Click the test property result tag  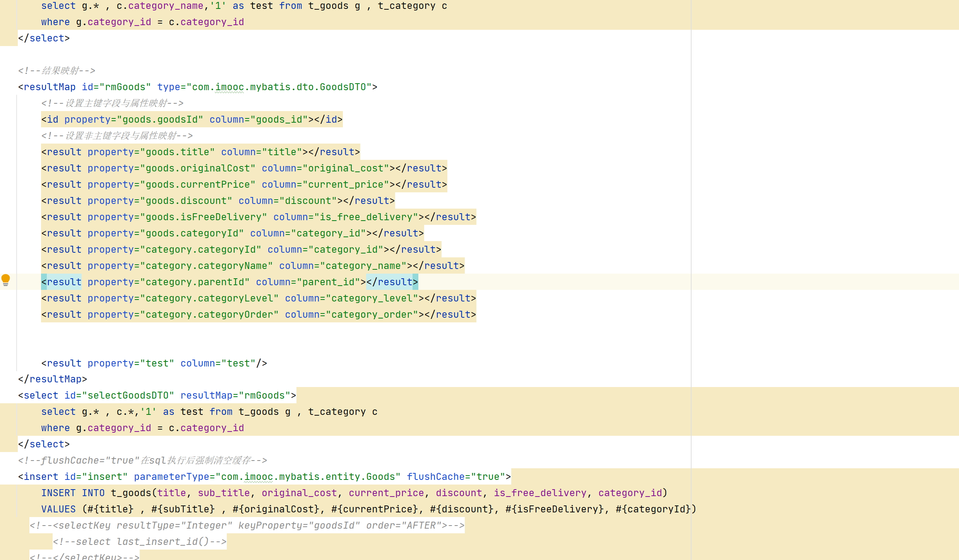[154, 363]
